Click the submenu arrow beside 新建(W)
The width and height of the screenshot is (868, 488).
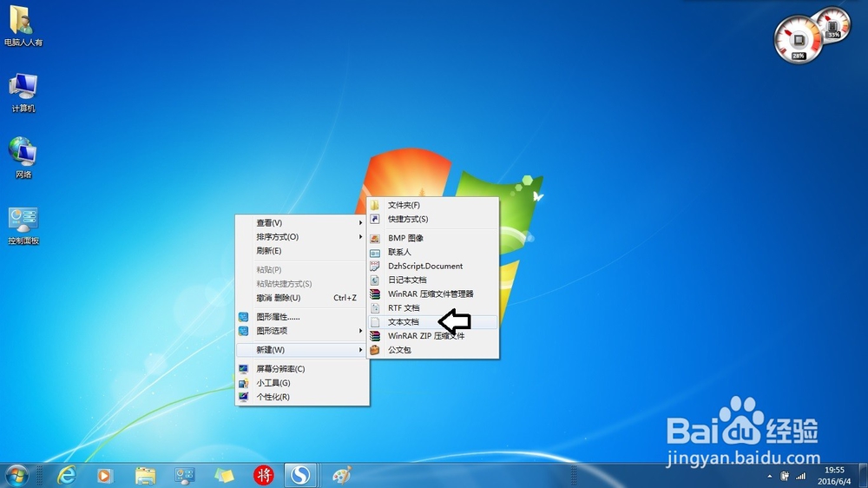coord(360,350)
